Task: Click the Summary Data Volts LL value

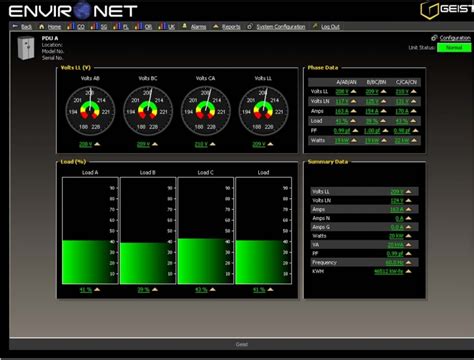Action: (x=397, y=192)
